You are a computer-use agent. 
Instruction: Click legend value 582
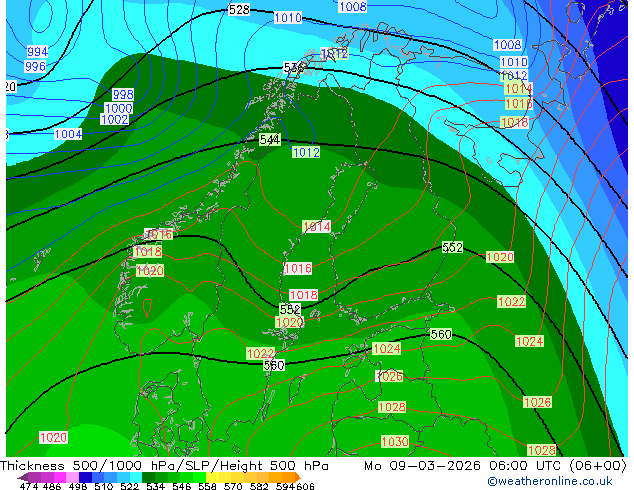259,486
